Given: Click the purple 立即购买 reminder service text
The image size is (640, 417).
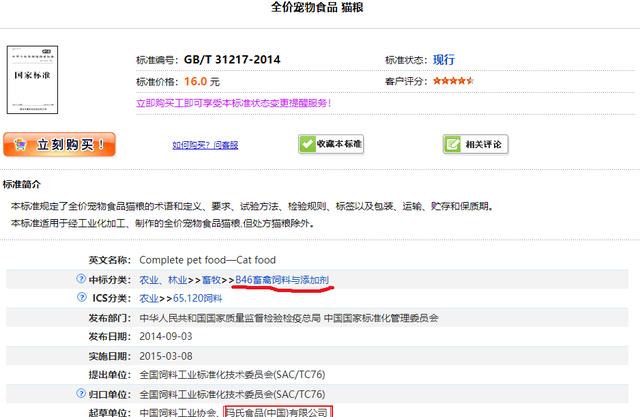Looking at the screenshot, I should [233, 103].
